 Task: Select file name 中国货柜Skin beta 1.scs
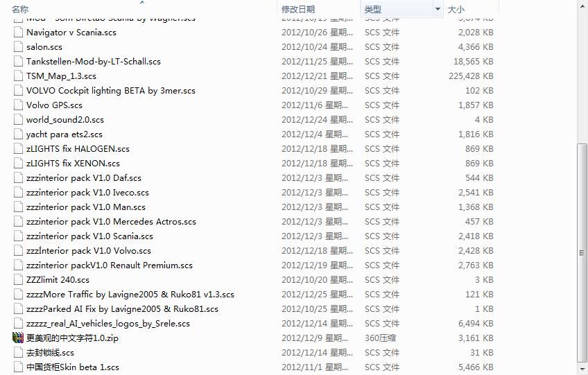pyautogui.click(x=73, y=367)
